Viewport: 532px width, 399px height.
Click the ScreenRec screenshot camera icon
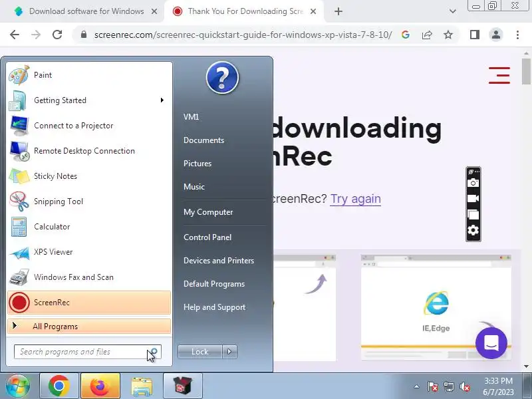coord(473,183)
